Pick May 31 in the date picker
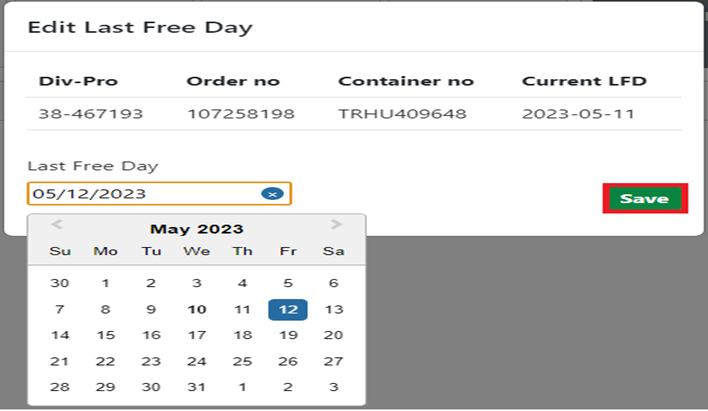The image size is (708, 411). click(x=197, y=387)
